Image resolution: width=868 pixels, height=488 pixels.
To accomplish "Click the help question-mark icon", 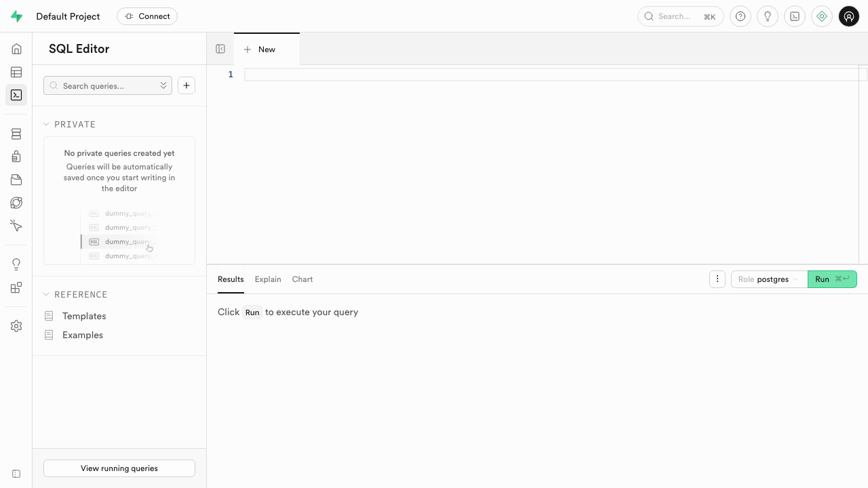I will [741, 16].
